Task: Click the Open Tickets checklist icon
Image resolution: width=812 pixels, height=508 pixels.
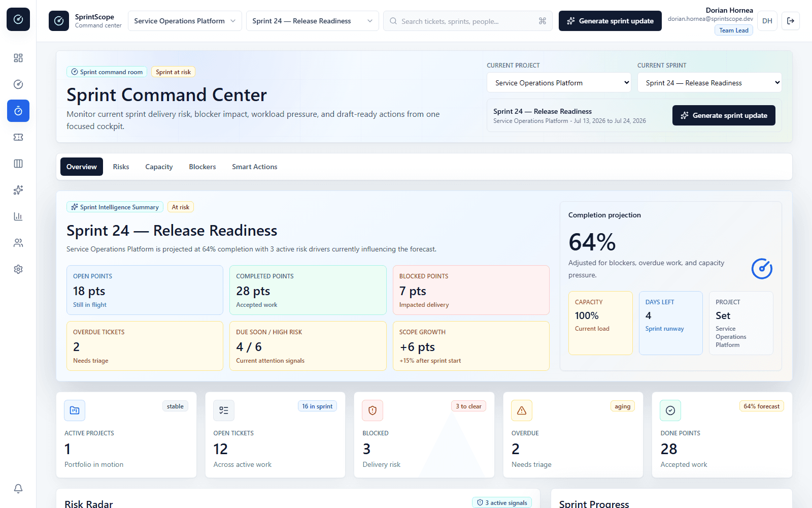Action: tap(224, 410)
